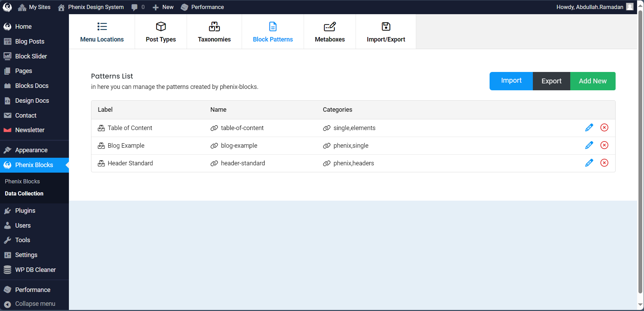Open Data Collection submenu link

tap(24, 193)
